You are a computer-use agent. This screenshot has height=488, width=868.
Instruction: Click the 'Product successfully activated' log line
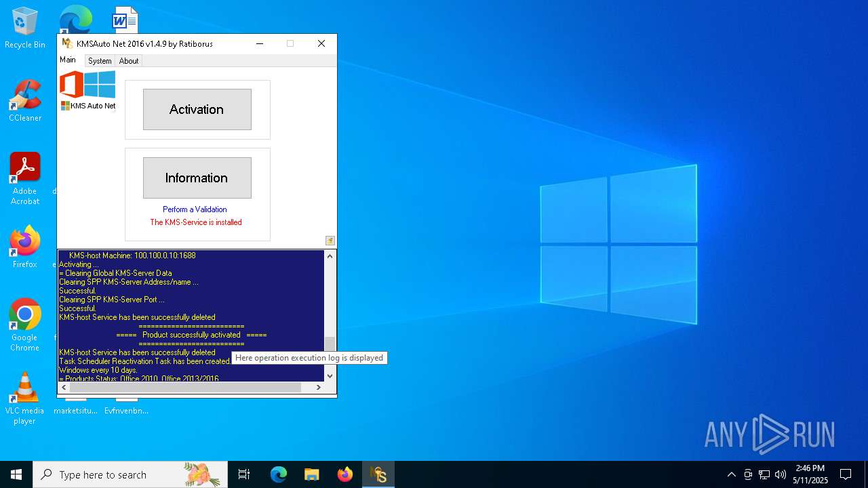click(191, 335)
